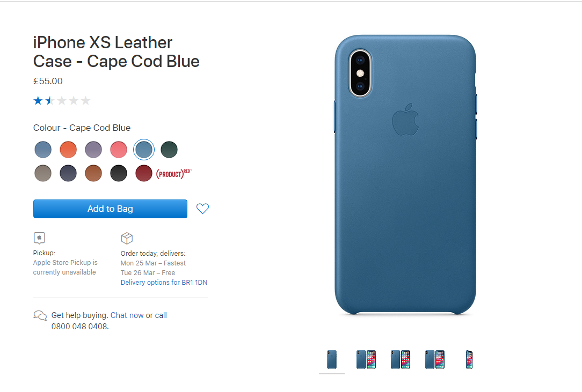582x392 pixels.
Task: View last thumbnail showing side view
Action: tap(469, 359)
